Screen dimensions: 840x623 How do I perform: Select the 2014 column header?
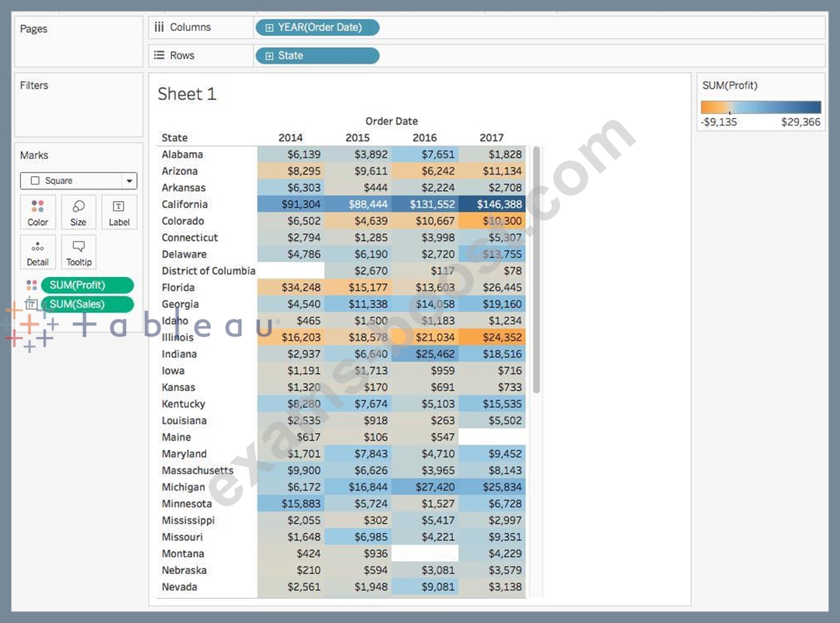click(290, 137)
